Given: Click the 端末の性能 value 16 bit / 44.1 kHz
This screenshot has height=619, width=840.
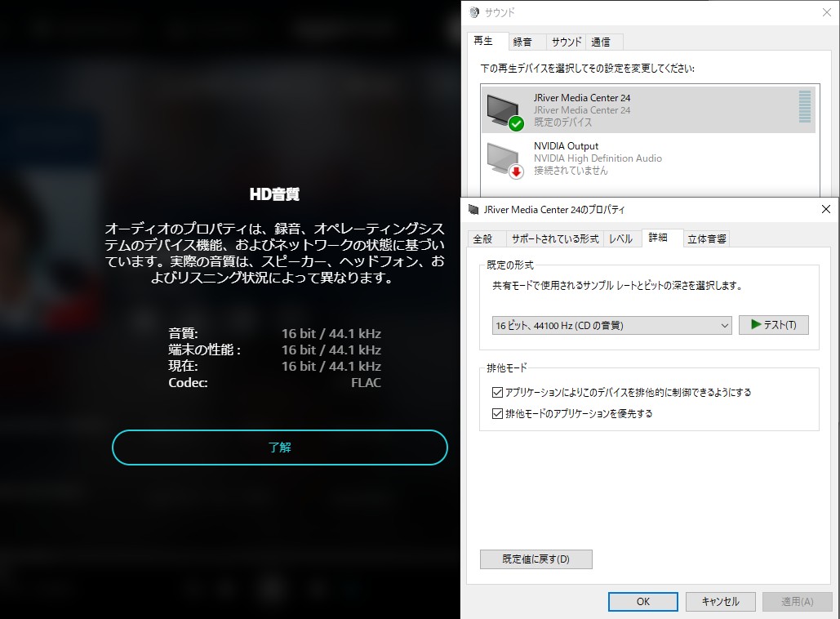Looking at the screenshot, I should 331,350.
